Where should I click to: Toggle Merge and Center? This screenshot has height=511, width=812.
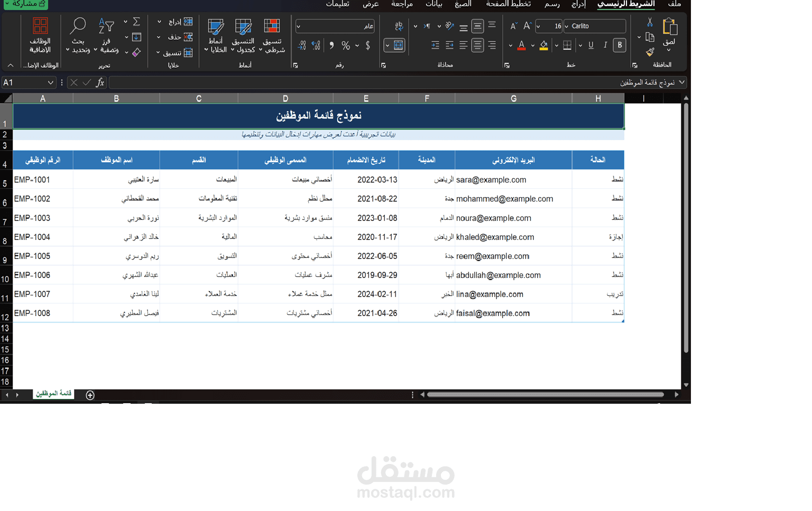coord(399,45)
